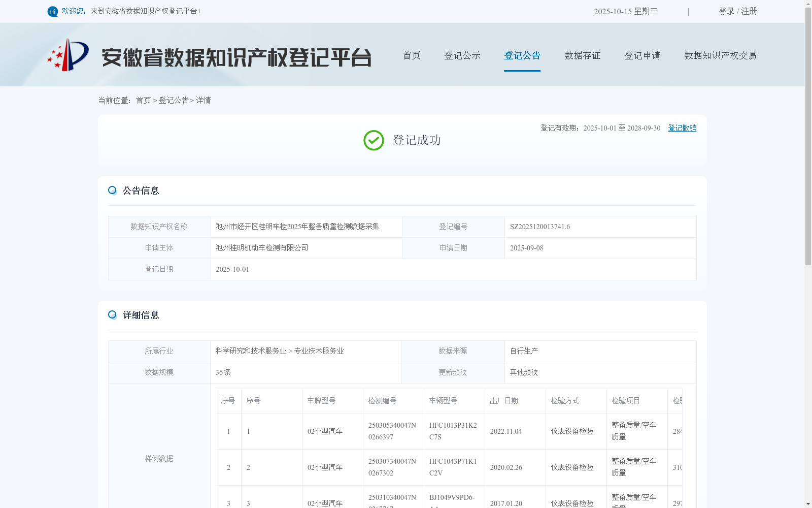The width and height of the screenshot is (812, 508).
Task: Click the test number 250307340047N0267302 cell
Action: click(392, 467)
